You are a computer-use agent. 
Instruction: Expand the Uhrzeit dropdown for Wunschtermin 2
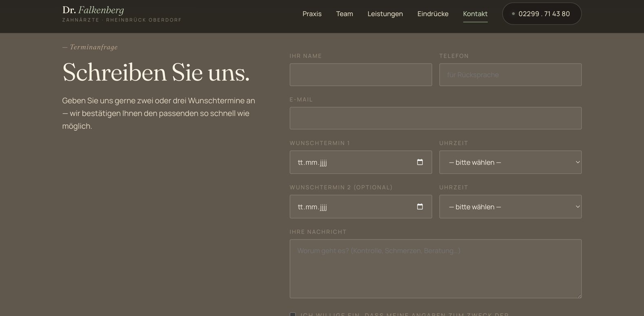pyautogui.click(x=510, y=206)
